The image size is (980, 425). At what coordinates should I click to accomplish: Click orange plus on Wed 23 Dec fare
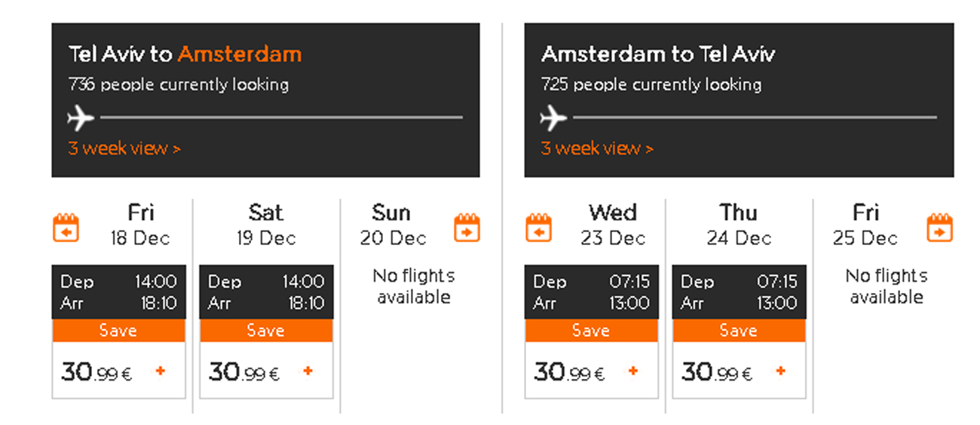click(x=632, y=371)
